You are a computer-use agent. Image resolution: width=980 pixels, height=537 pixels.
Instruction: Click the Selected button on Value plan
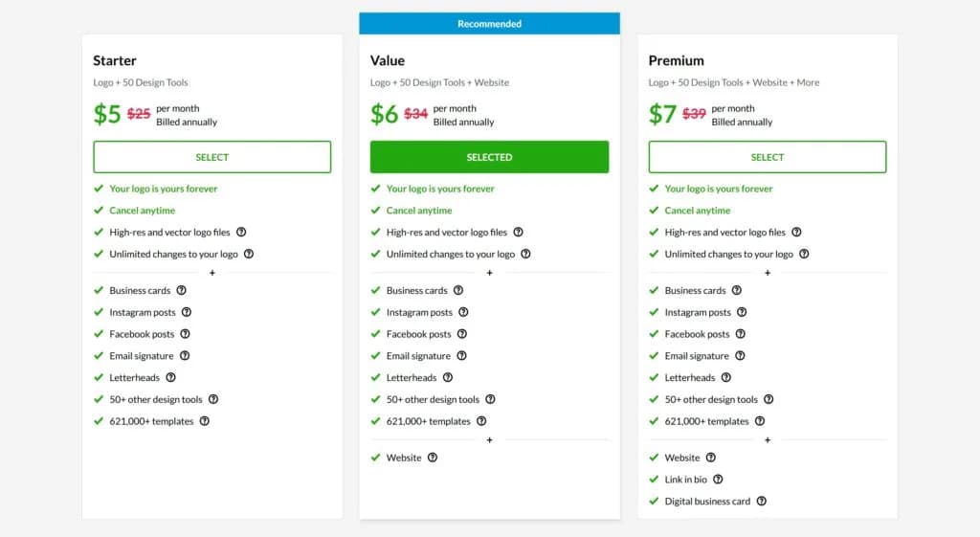tap(489, 157)
